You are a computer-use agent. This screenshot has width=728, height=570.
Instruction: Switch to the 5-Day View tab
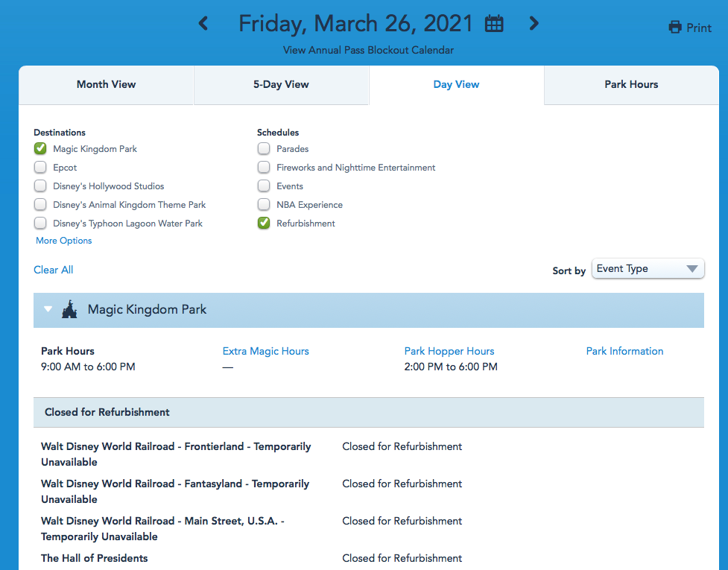(281, 85)
